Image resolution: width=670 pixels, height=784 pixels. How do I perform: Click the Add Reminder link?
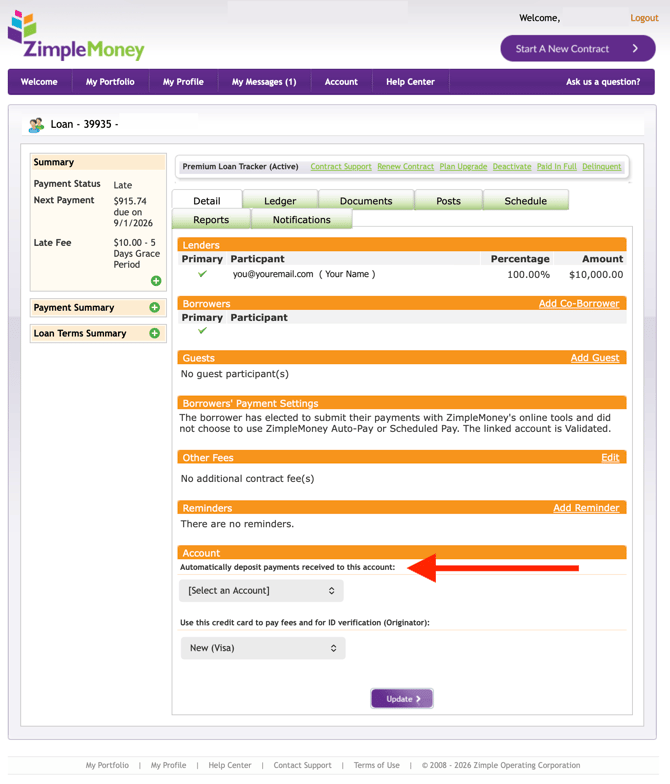pos(586,508)
